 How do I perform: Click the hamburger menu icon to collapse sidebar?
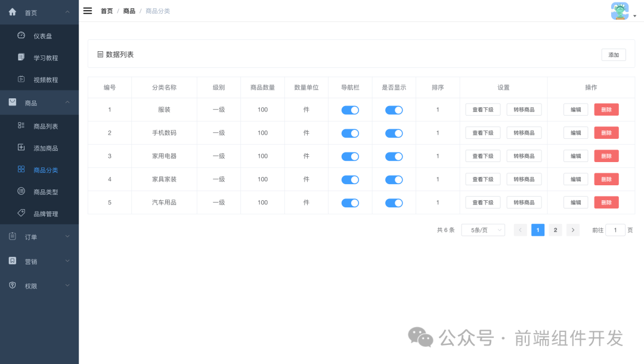(x=87, y=10)
